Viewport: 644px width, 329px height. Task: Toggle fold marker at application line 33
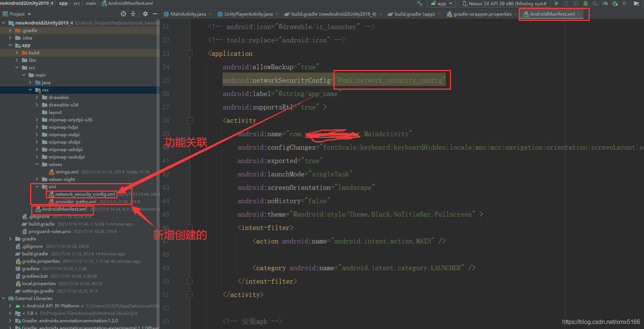pyautogui.click(x=190, y=54)
